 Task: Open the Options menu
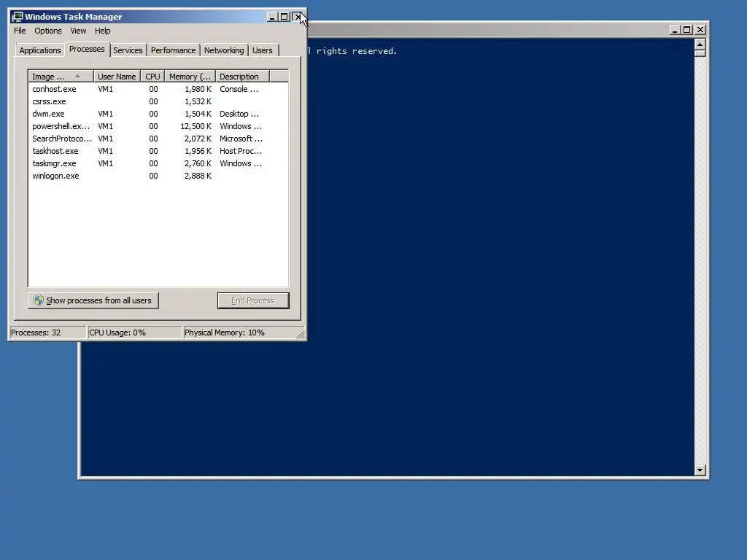(48, 31)
